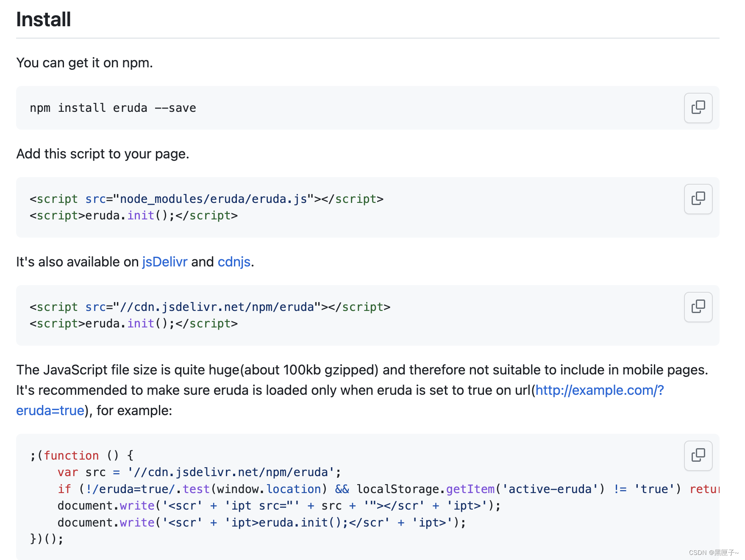Click the ';(function () {' code line

82,456
